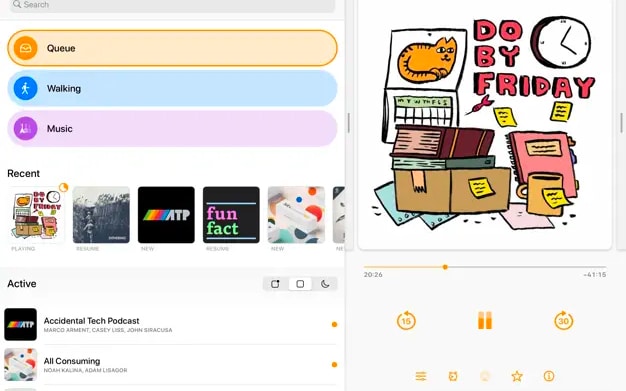Viewport: 626px width, 391px height.
Task: Click the PLAYING label under Do By Friday
Action: [23, 249]
